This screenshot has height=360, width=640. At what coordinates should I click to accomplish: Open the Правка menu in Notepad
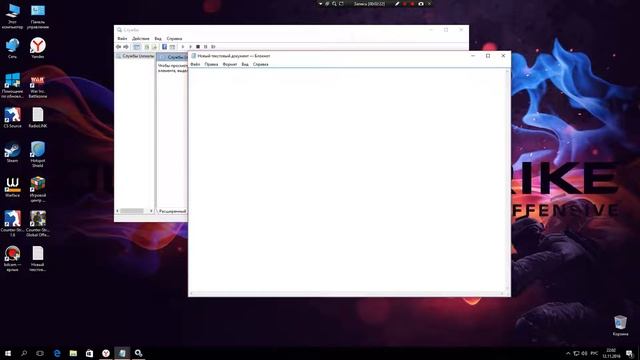[x=211, y=64]
